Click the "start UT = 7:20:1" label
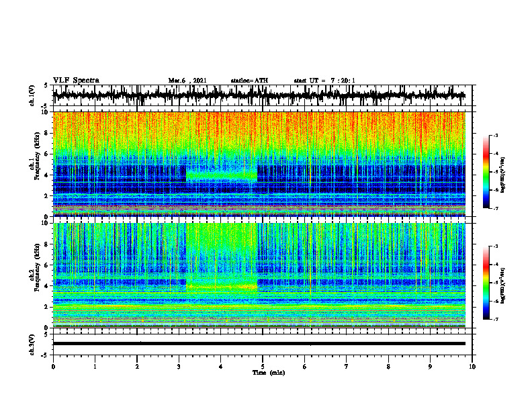This screenshot has height=411, width=532. (324, 81)
